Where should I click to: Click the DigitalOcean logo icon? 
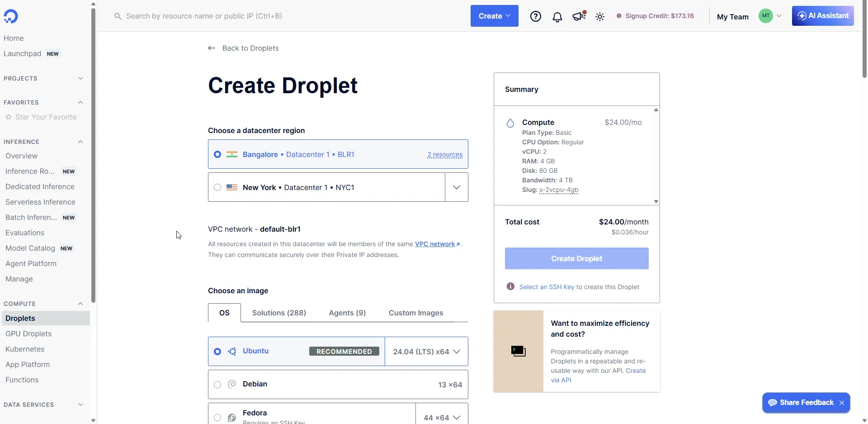(x=11, y=16)
